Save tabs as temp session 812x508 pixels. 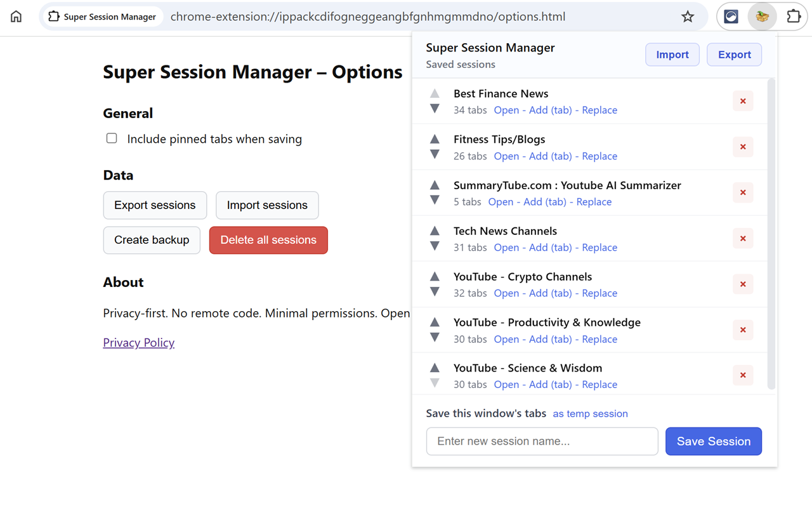click(590, 413)
